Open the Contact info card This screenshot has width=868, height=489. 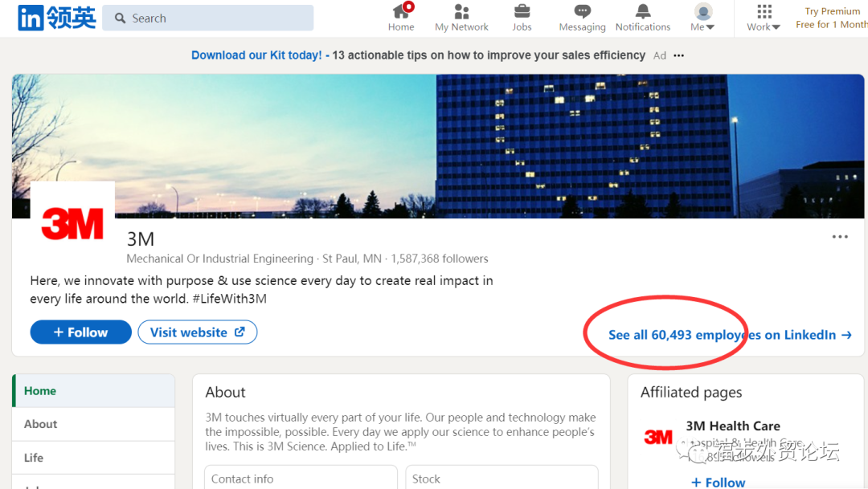click(x=301, y=478)
